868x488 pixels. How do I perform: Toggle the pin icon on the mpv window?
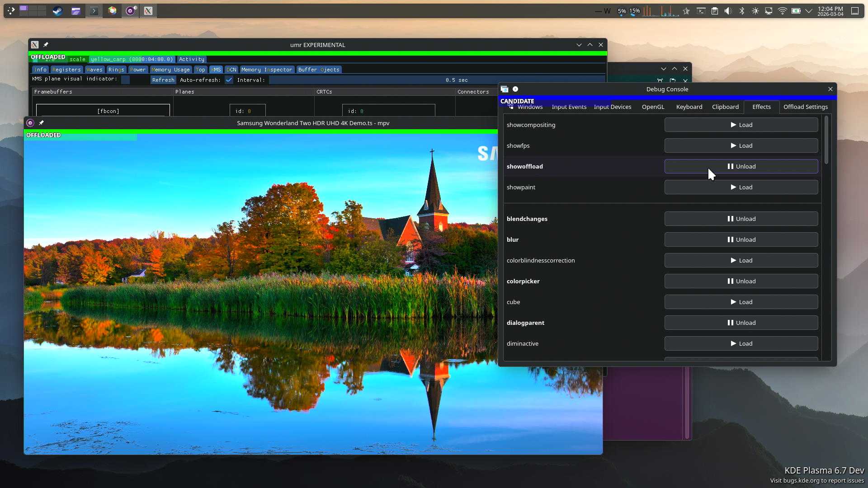point(41,122)
